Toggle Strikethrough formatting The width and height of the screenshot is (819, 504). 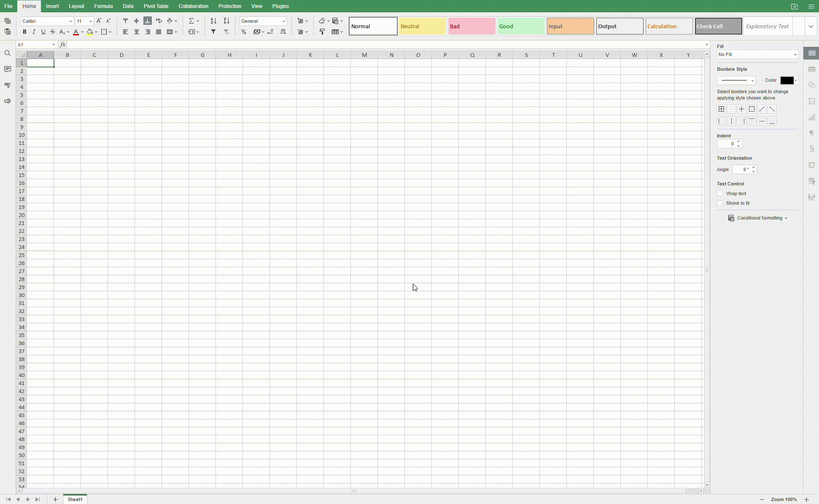click(x=52, y=32)
